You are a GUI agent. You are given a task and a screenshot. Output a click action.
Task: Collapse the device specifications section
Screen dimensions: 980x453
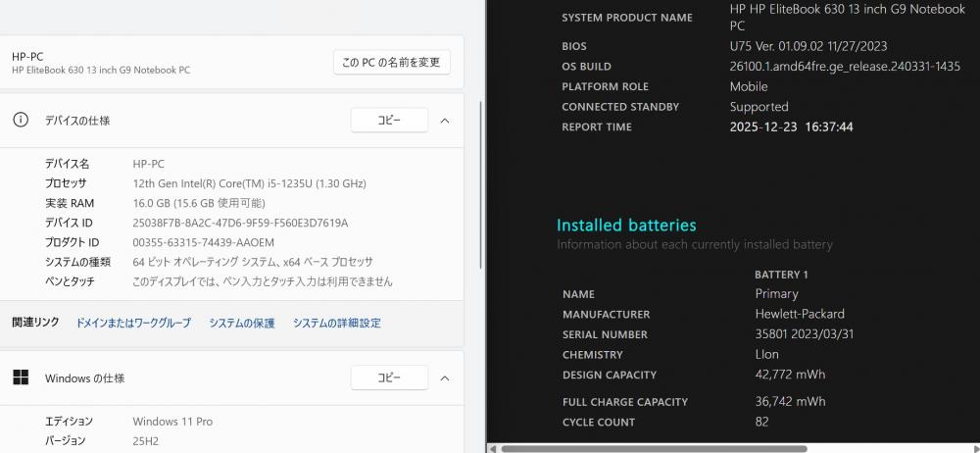[x=445, y=121]
